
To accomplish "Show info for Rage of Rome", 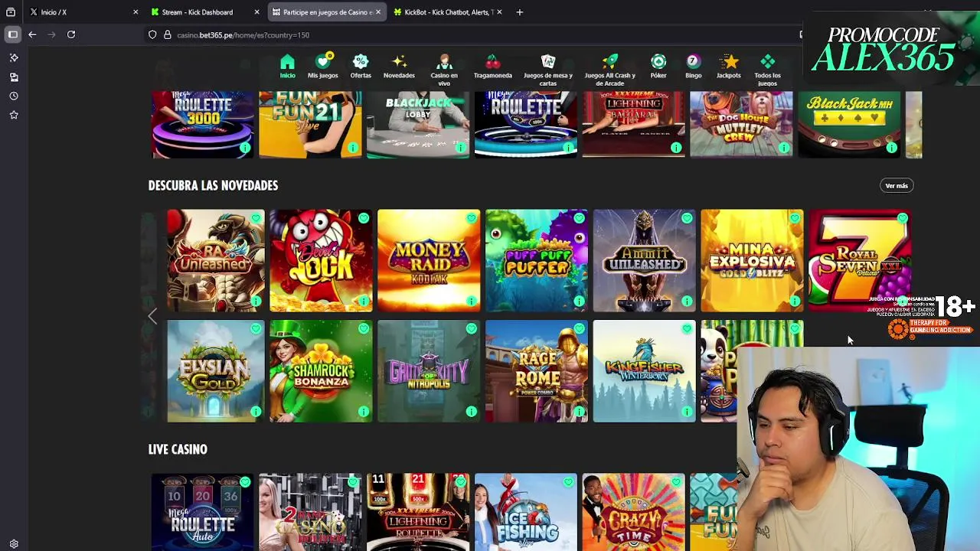I will pos(579,412).
